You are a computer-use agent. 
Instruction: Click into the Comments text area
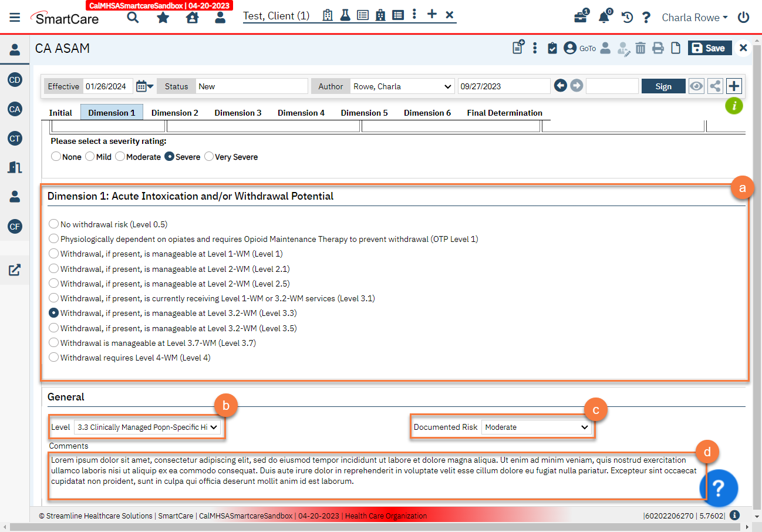pos(376,474)
